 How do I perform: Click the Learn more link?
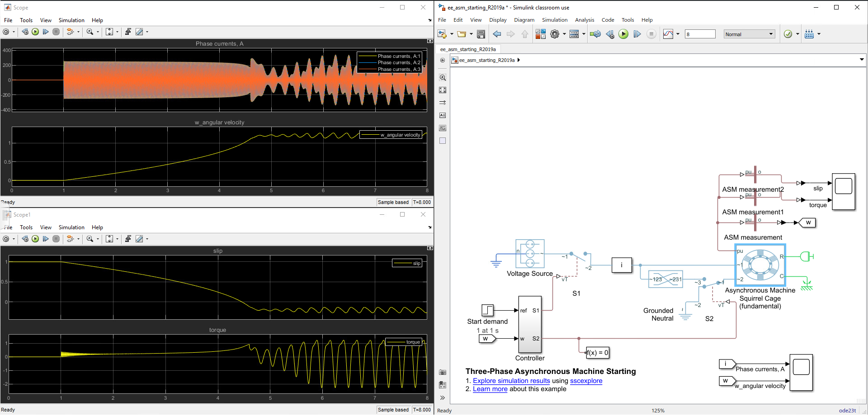click(x=490, y=389)
